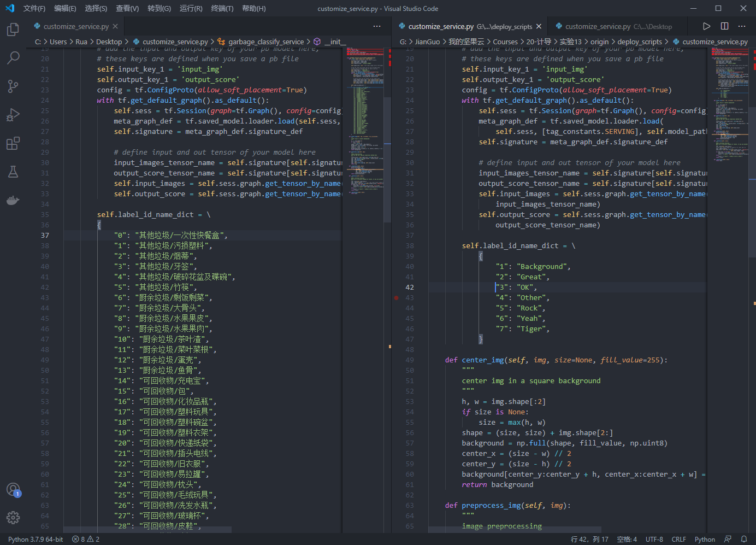Open the 文件(F) menu
Viewport: 756px width, 545px height.
(34, 8)
